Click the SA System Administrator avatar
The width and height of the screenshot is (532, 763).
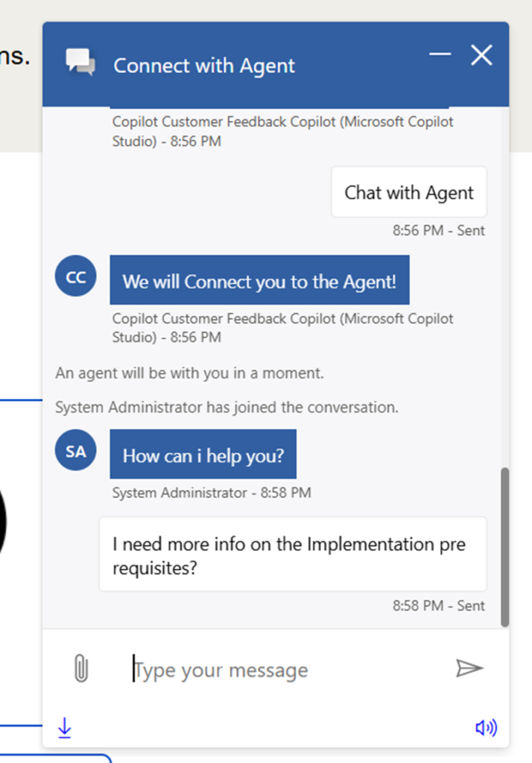click(x=76, y=452)
